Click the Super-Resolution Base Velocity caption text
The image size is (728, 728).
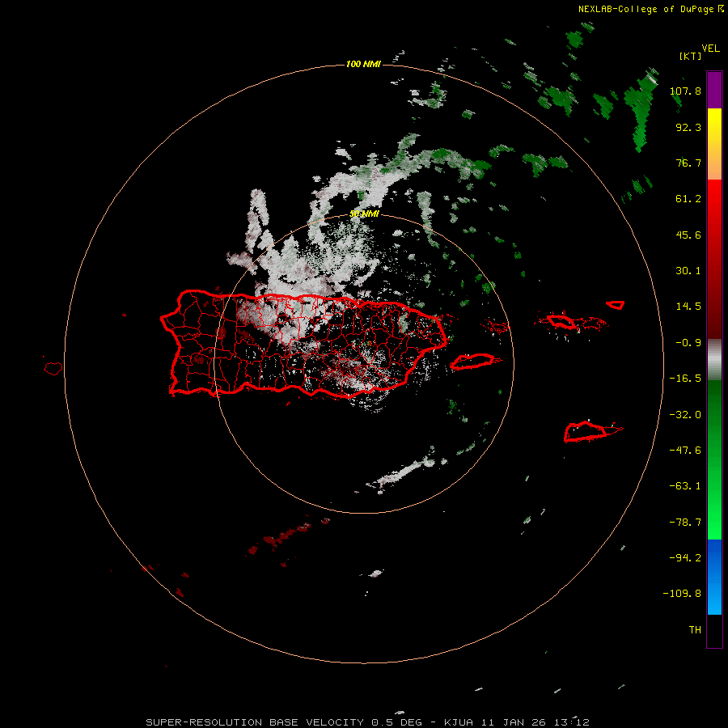coord(368,722)
